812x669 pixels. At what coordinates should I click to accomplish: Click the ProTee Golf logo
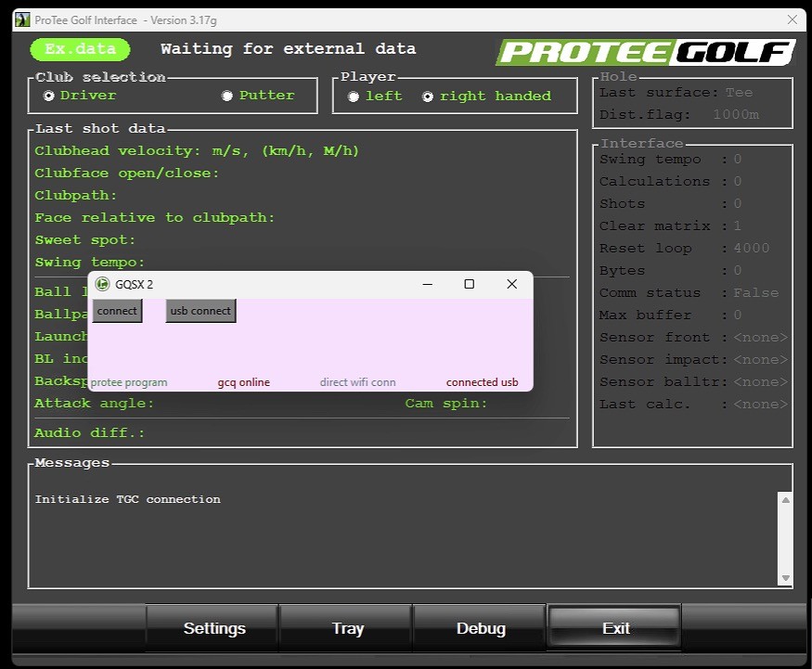(x=645, y=52)
